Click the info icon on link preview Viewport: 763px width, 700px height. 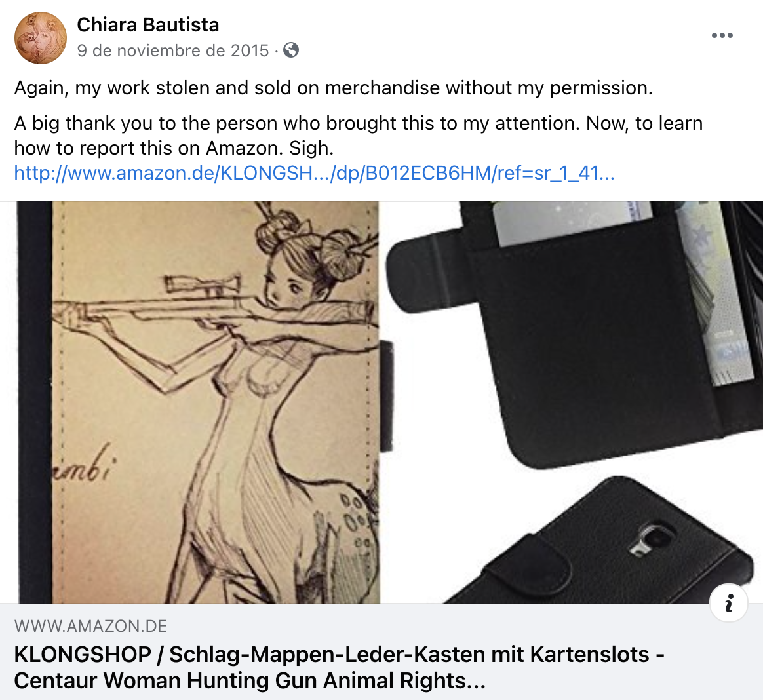[x=728, y=603]
